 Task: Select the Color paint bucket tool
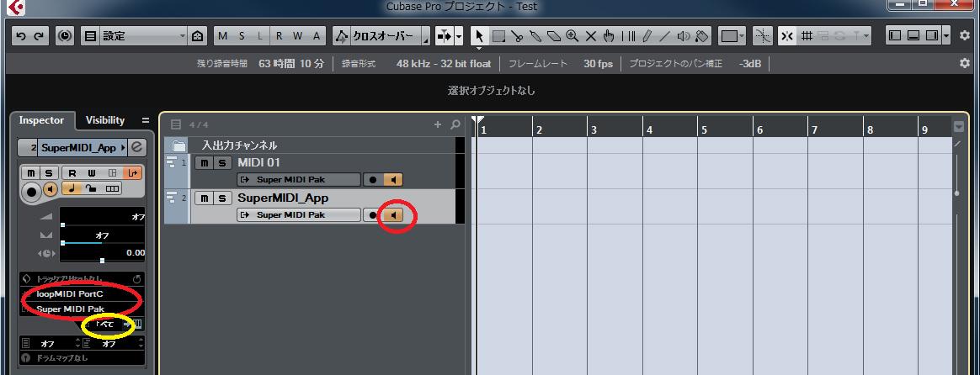point(702,36)
